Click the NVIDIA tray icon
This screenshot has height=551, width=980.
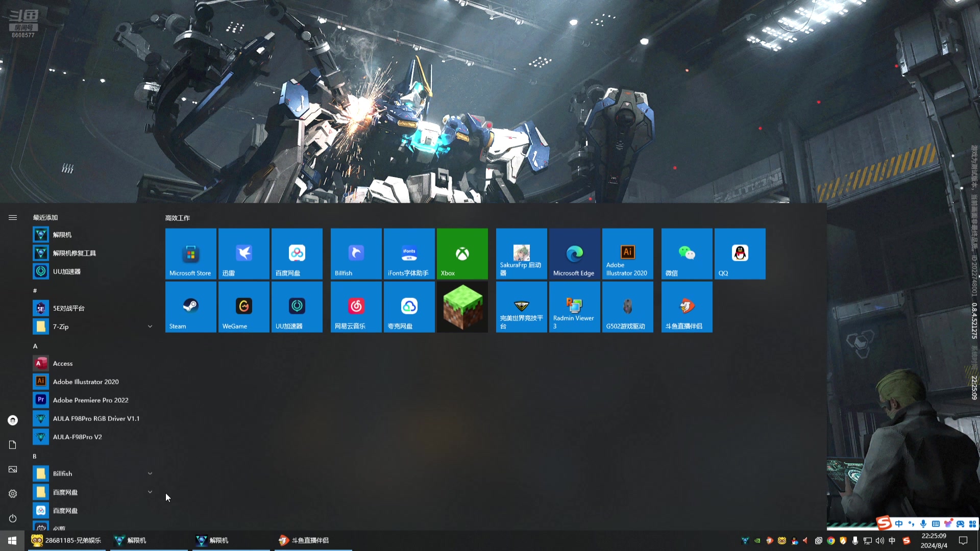pos(757,541)
